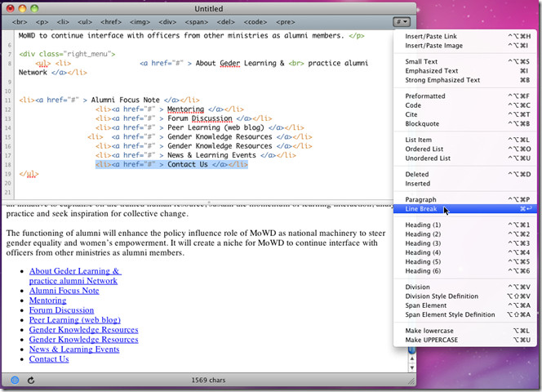Insert a <br> tag from toolbar
This screenshot has width=542, height=392.
tap(19, 22)
